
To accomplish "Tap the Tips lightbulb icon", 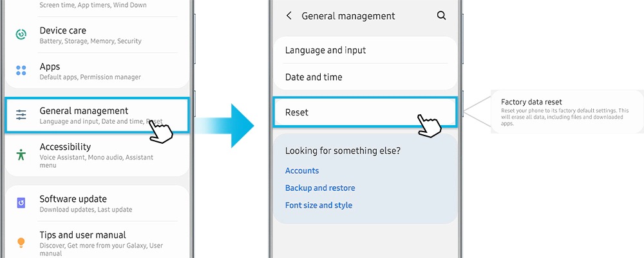I will coord(21,243).
